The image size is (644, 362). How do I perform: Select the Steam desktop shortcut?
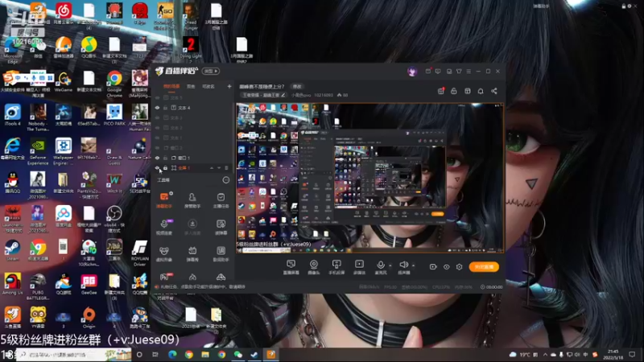(x=12, y=251)
